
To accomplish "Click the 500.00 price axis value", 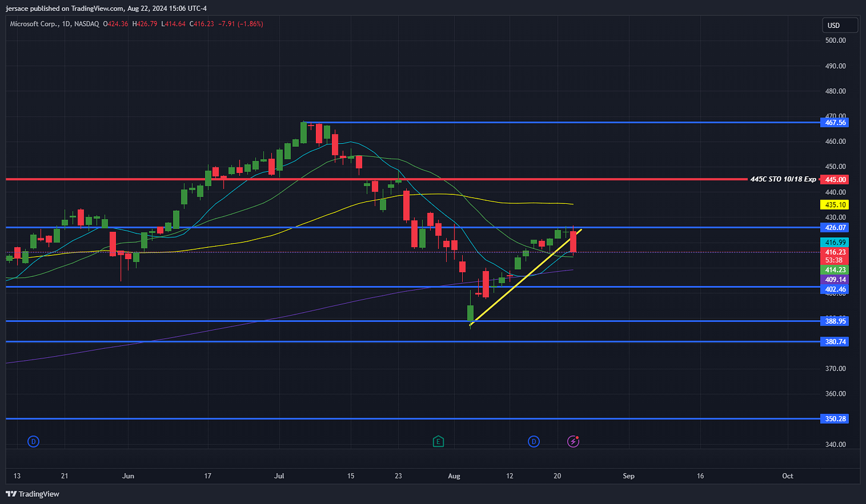I will [x=835, y=40].
